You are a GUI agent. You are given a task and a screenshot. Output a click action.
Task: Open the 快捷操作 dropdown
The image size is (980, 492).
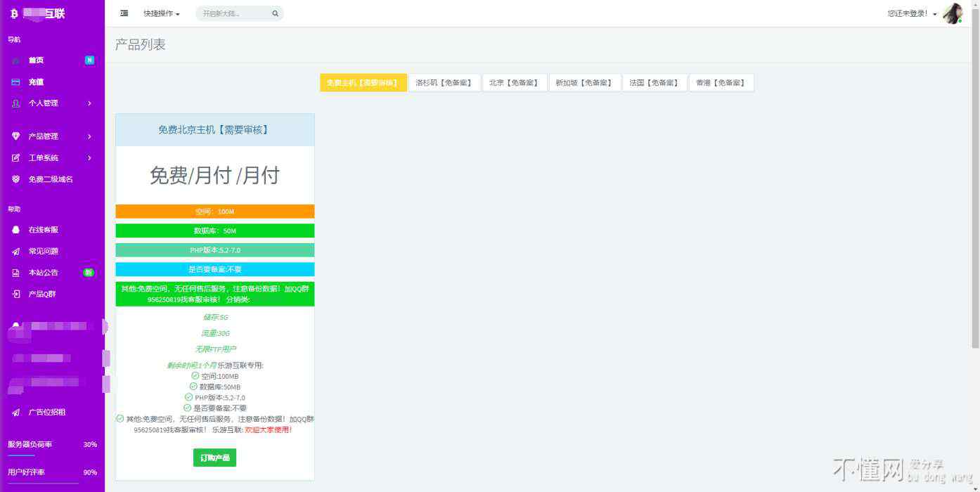click(161, 13)
